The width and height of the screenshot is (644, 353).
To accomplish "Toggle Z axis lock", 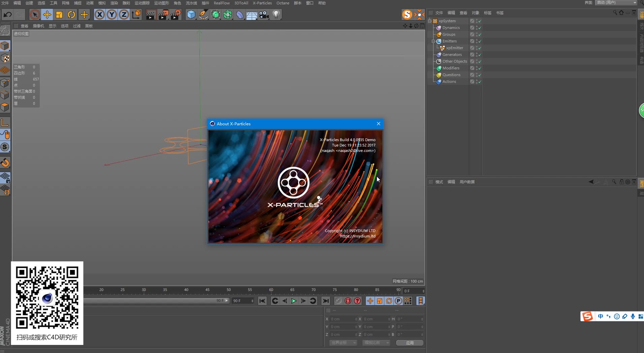I will click(124, 14).
